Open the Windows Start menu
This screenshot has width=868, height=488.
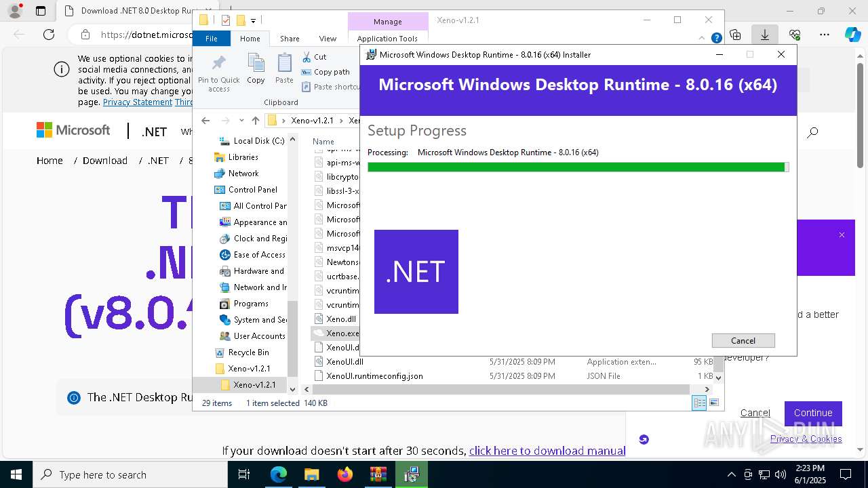click(16, 474)
